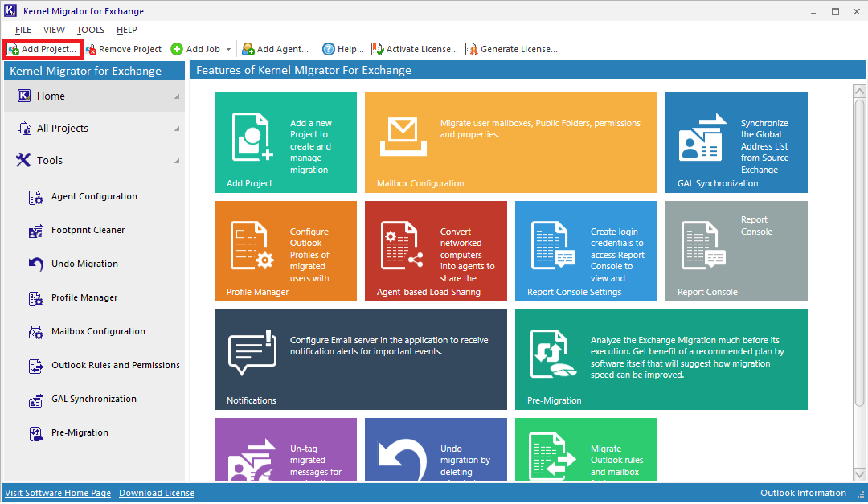Click the Pre-Migration teal tile
The image size is (868, 504).
pos(661,359)
